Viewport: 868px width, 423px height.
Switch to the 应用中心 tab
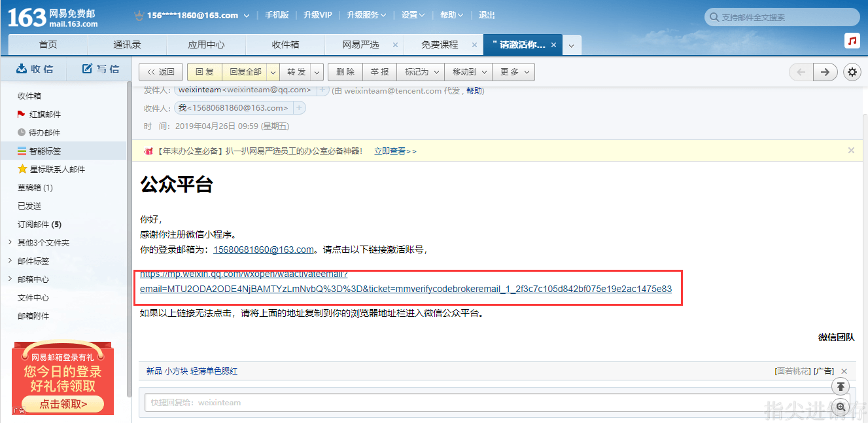[x=206, y=45]
